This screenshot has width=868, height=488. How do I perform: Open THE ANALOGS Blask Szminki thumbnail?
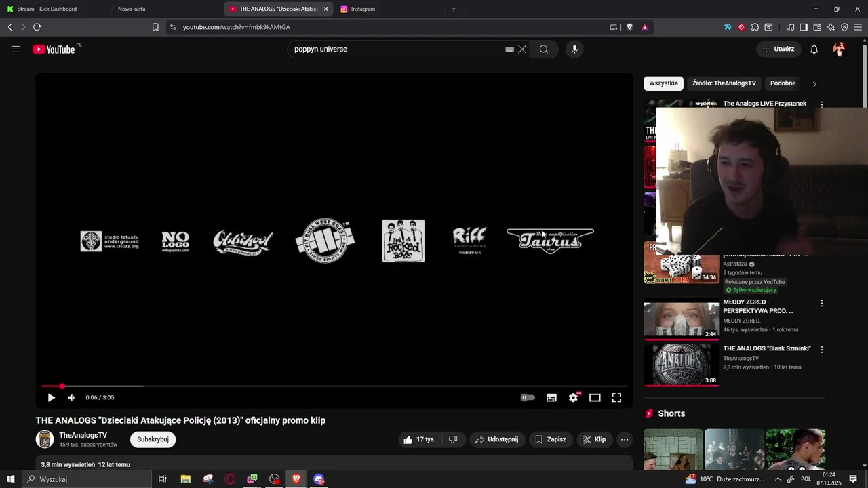(x=682, y=365)
